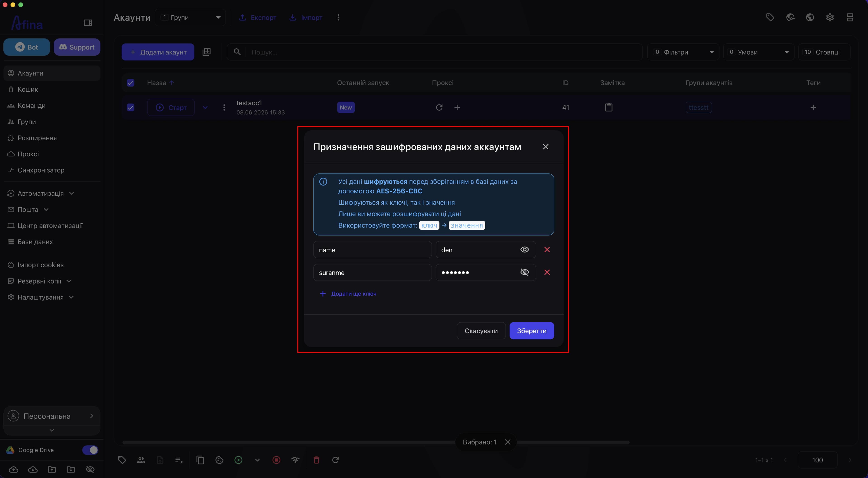Start selected accounts with green play icon

[x=238, y=460]
